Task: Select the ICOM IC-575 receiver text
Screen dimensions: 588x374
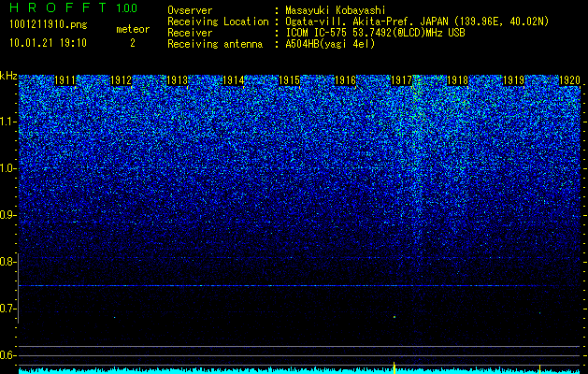Action: 375,33
